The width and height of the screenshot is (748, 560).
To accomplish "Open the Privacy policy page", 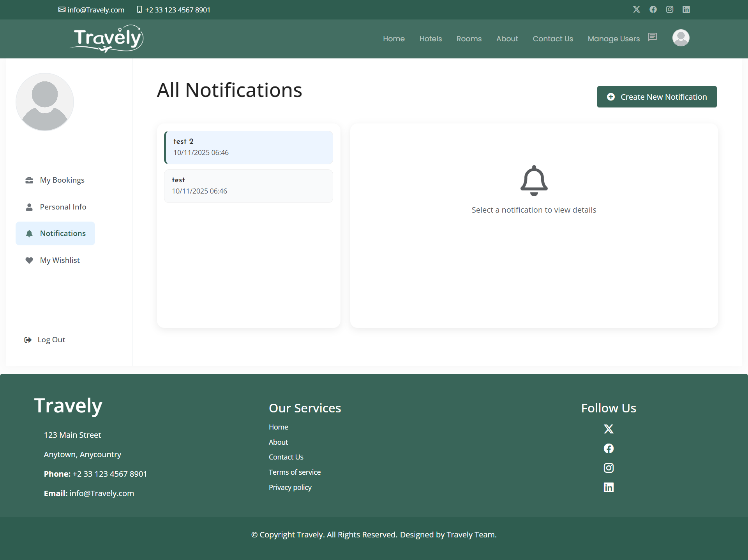I will [x=290, y=487].
